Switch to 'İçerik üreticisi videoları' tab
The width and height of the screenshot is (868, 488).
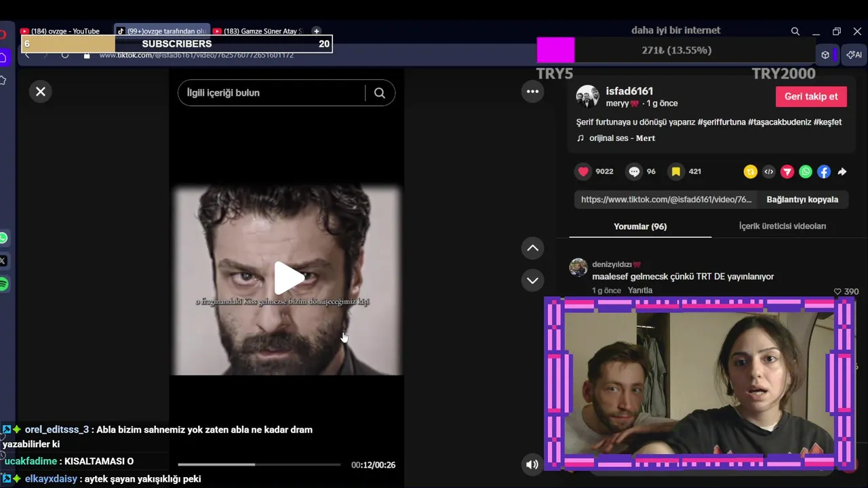(783, 226)
